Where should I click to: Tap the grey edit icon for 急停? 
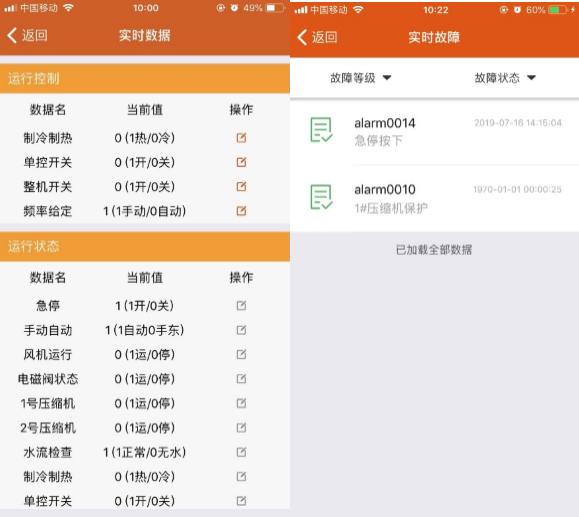point(241,305)
